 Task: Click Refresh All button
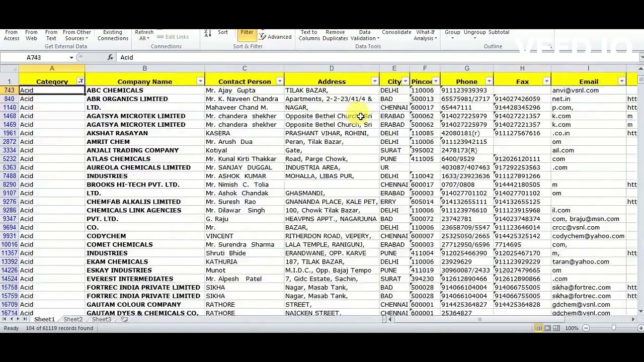tap(144, 35)
